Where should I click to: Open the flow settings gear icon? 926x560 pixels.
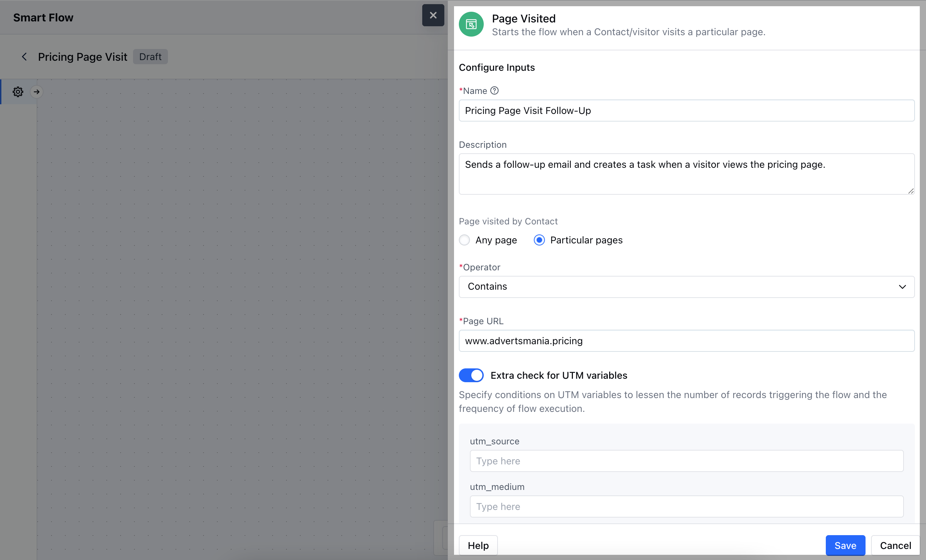pyautogui.click(x=18, y=91)
